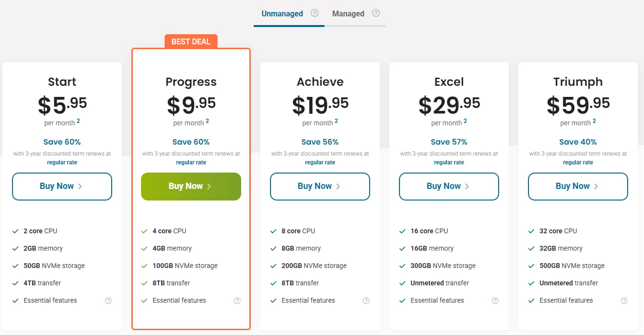Image resolution: width=644 pixels, height=335 pixels.
Task: Buy the Progress best deal plan
Action: click(x=191, y=187)
